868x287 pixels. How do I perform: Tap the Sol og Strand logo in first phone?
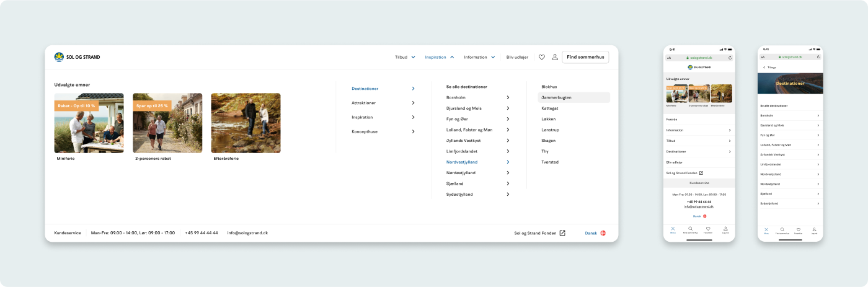(699, 67)
